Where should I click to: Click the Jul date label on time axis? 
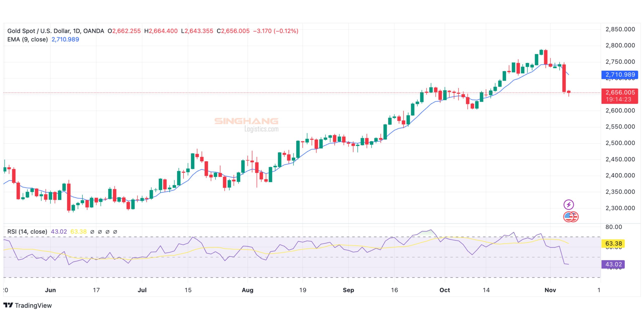[142, 290]
